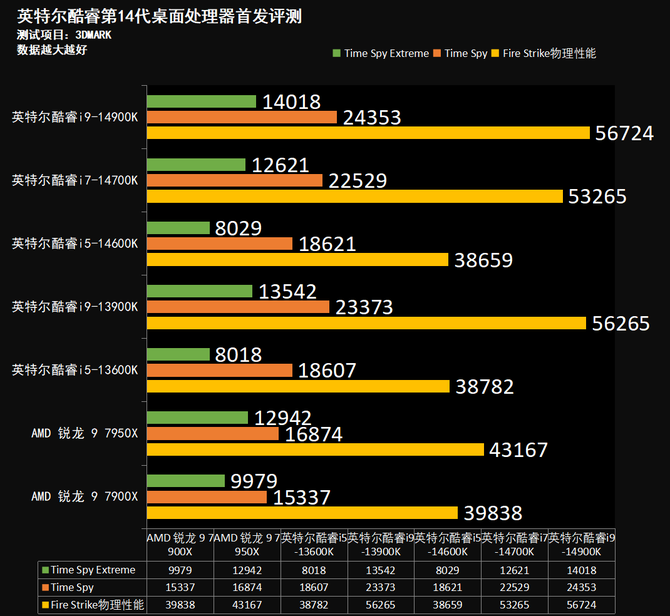
Task: Click the chart title 英特尔酷睿第14代桌面处理器首发评测
Action: (x=159, y=17)
